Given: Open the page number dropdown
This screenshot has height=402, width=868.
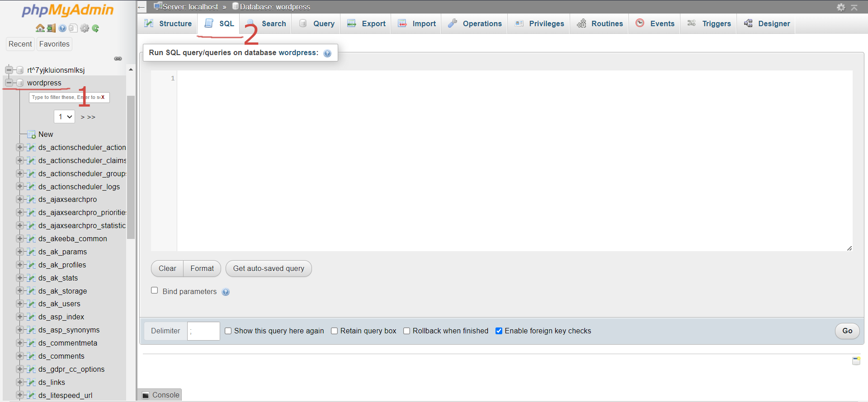Looking at the screenshot, I should (x=64, y=117).
